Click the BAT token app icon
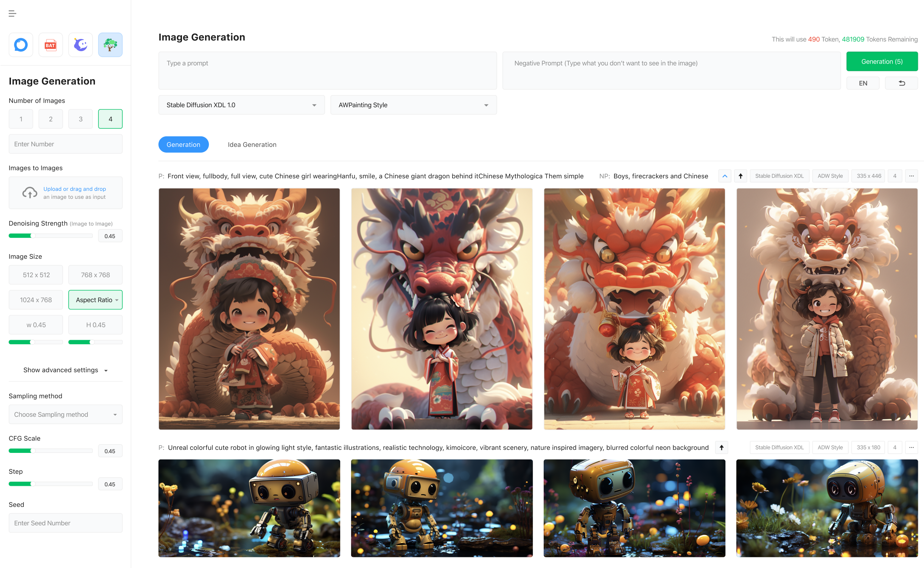The height and width of the screenshot is (568, 924). coord(50,44)
